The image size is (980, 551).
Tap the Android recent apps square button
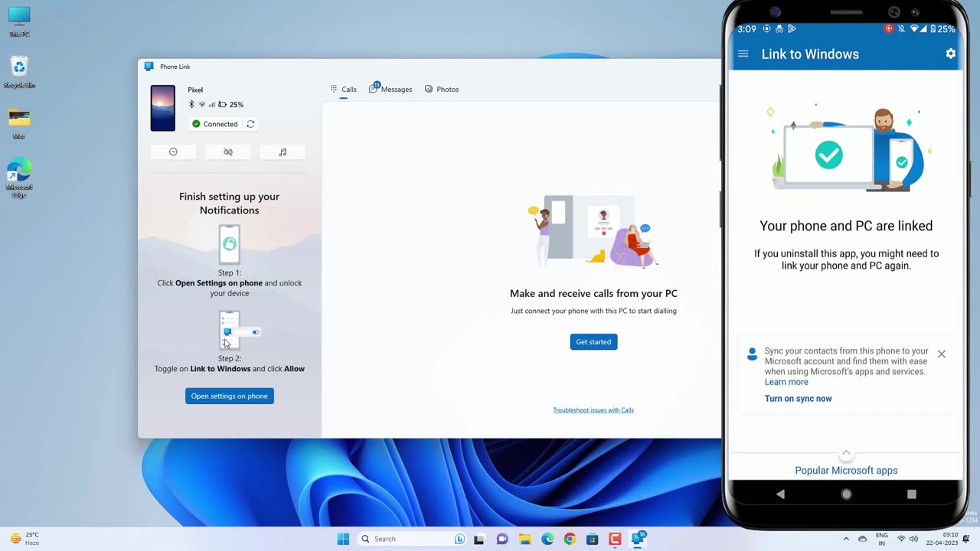point(911,494)
